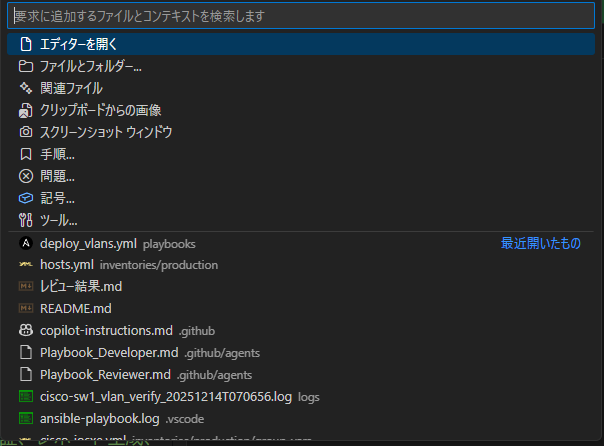The image size is (604, 446).
Task: Open copilot-instructions.md in .github
Action: tap(106, 331)
